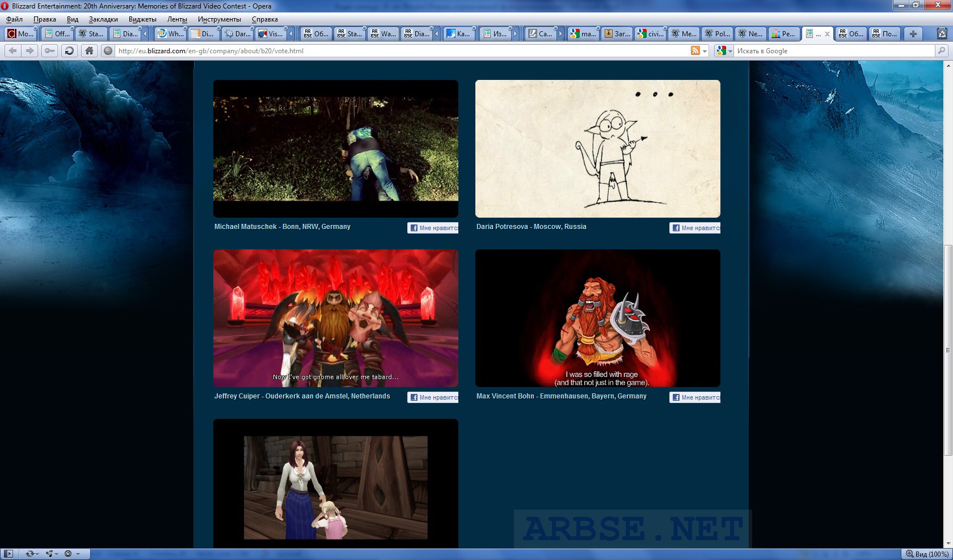Like Max Vincent Bohn's video on Facebook

695,397
